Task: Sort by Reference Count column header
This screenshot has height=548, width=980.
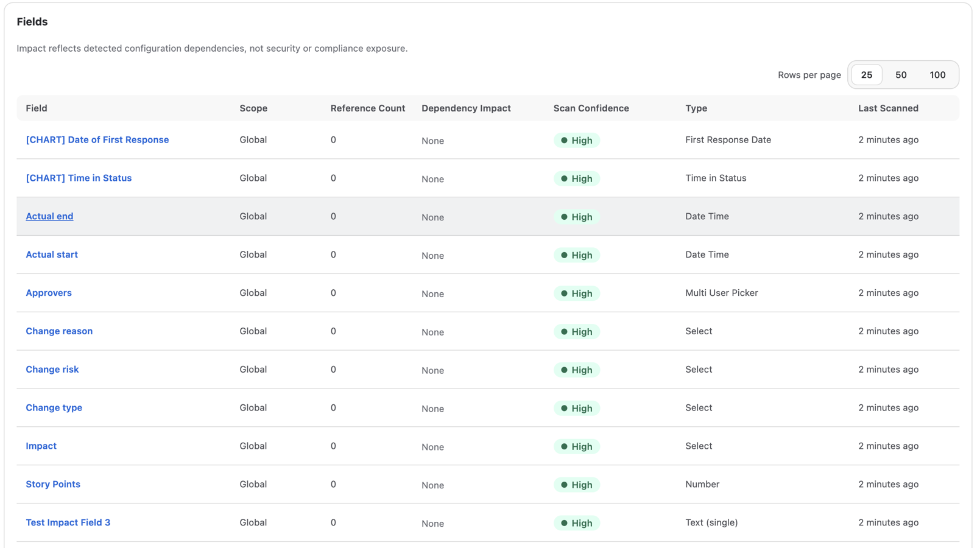Action: [367, 108]
